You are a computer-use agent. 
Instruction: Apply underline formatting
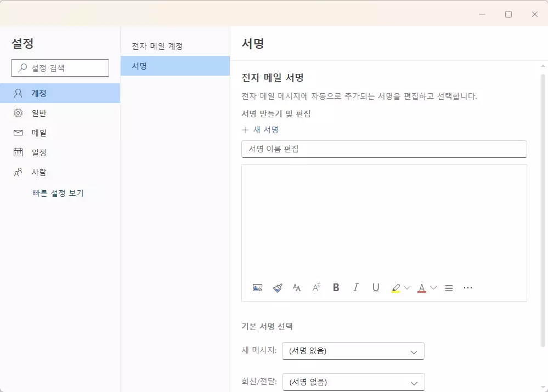pyautogui.click(x=376, y=287)
